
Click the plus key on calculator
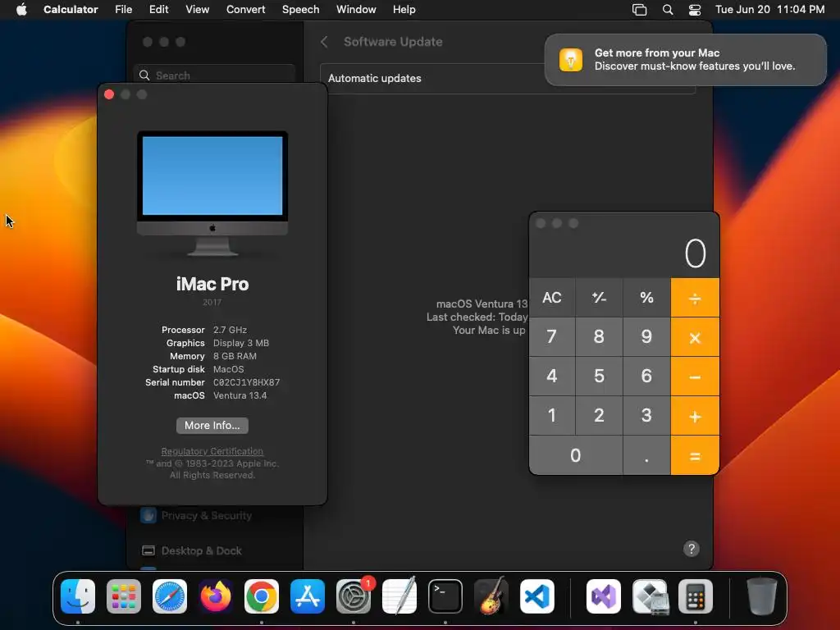695,416
